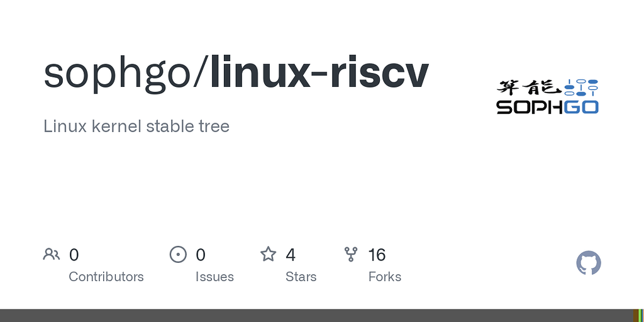The image size is (644, 322).
Task: Open the linux-riscv repository name
Action: click(x=319, y=73)
